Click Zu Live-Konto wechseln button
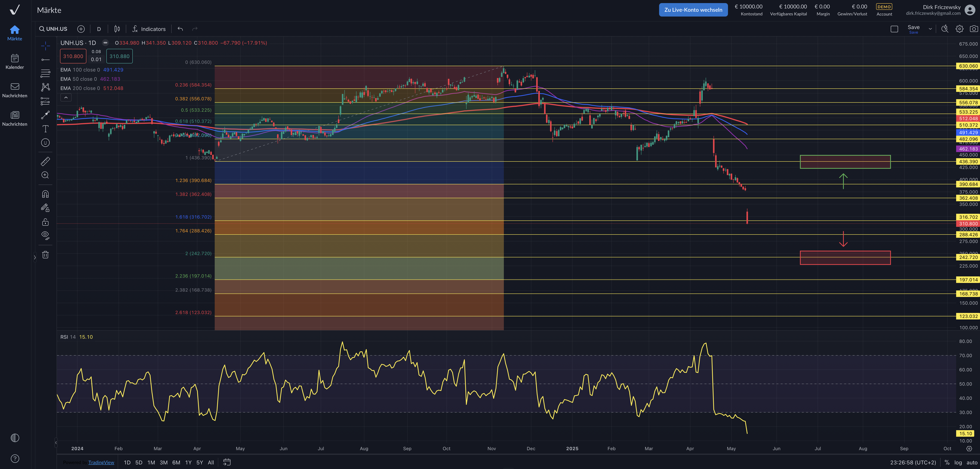Image resolution: width=980 pixels, height=469 pixels. pyautogui.click(x=693, y=10)
